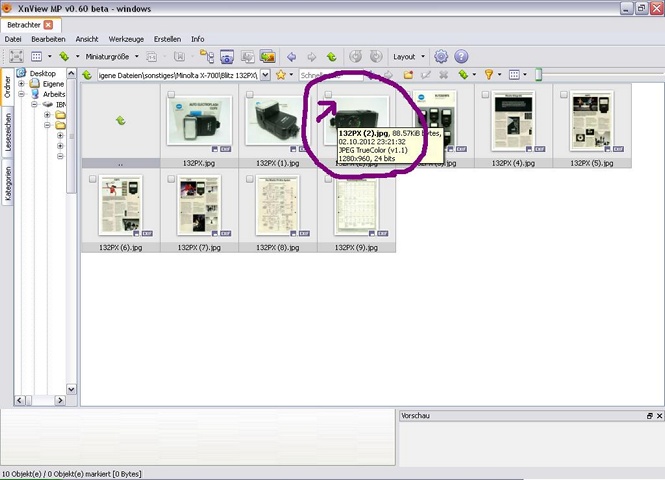665x480 pixels.
Task: Click the green sort icon in the browser toolbar
Action: (x=463, y=75)
